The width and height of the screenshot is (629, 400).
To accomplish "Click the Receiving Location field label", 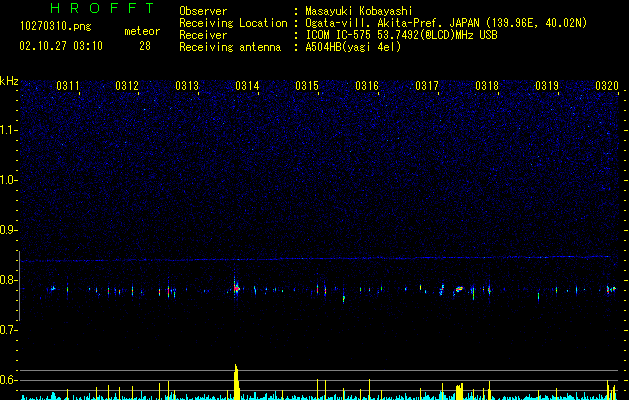I will 233,23.
